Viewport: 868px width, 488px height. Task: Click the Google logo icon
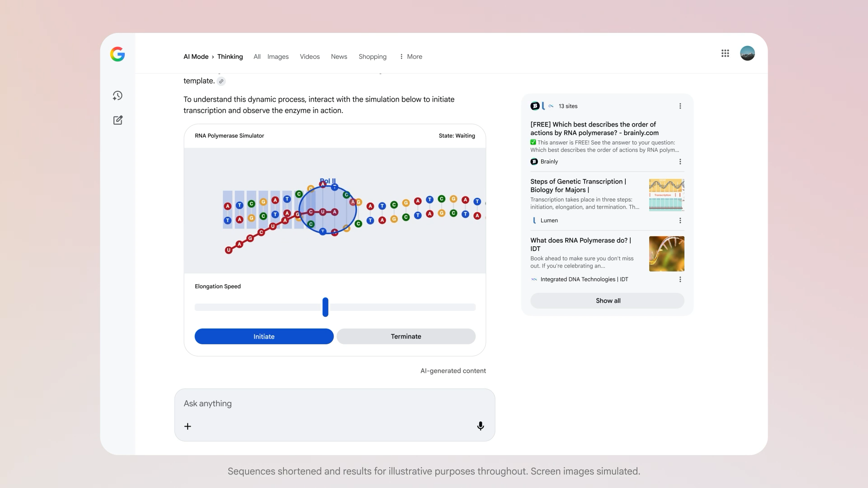(x=118, y=54)
